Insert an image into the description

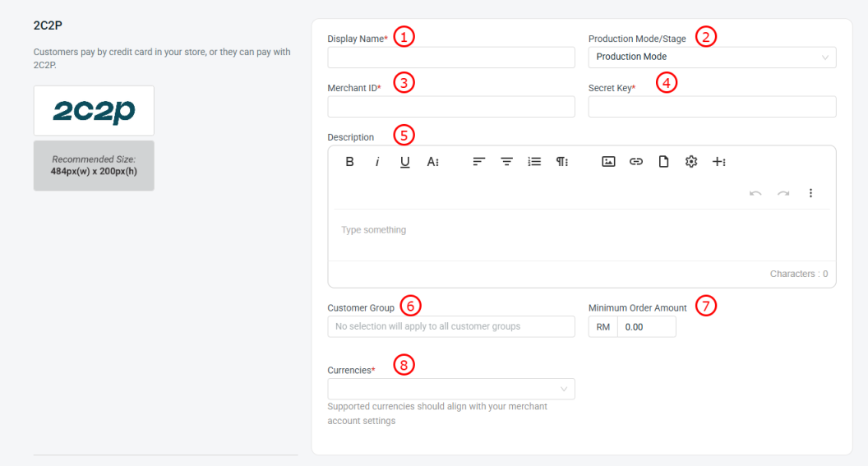608,162
